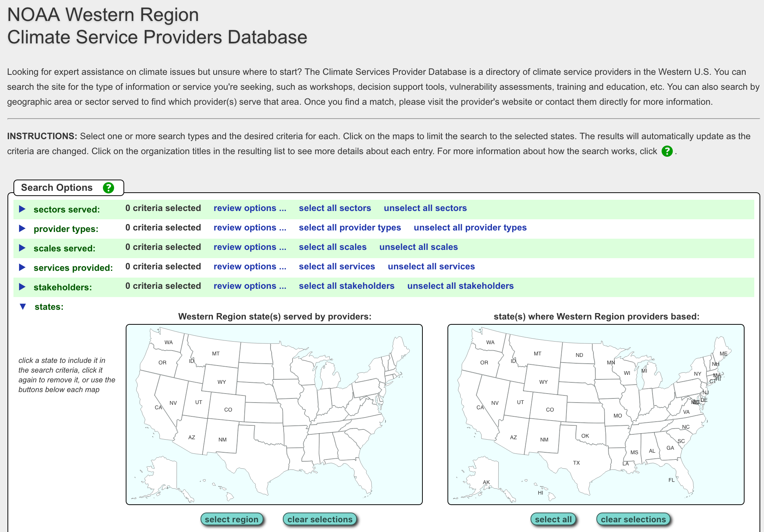The image size is (764, 532).
Task: Unselect all services
Action: (431, 266)
